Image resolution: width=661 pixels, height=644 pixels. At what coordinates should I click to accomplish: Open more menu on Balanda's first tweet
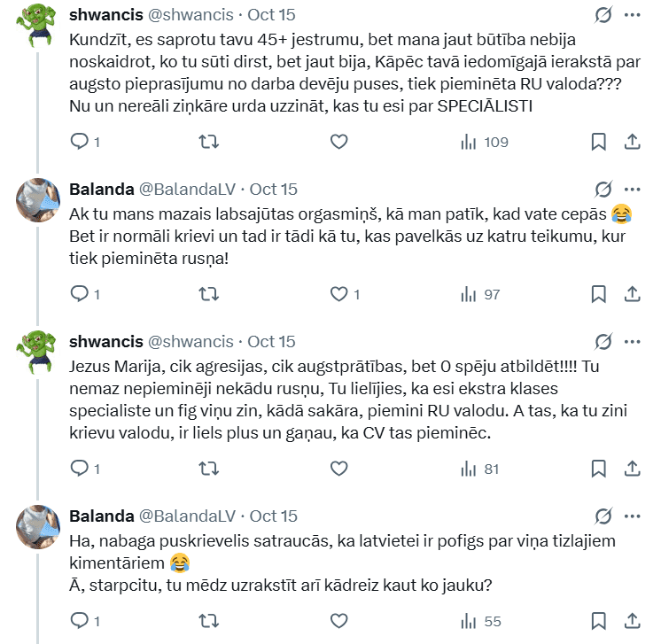[x=633, y=189]
